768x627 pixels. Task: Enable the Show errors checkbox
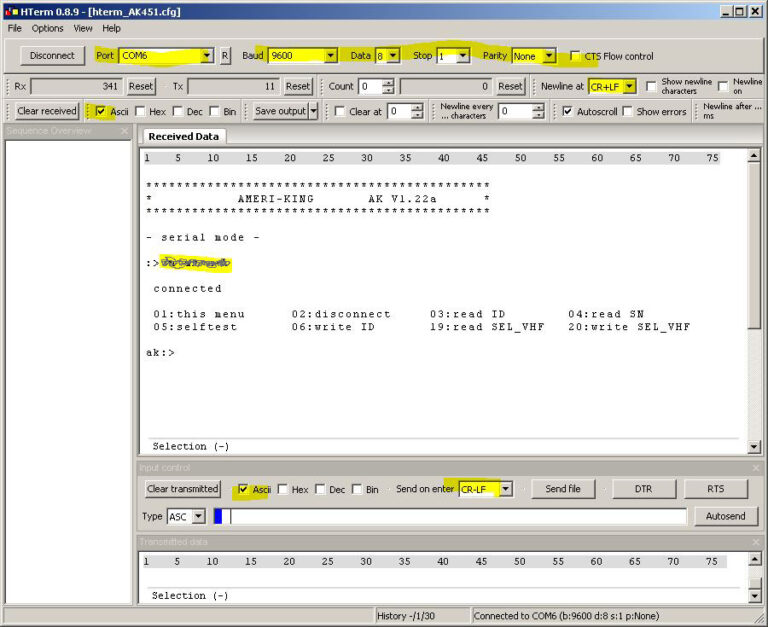tap(627, 112)
